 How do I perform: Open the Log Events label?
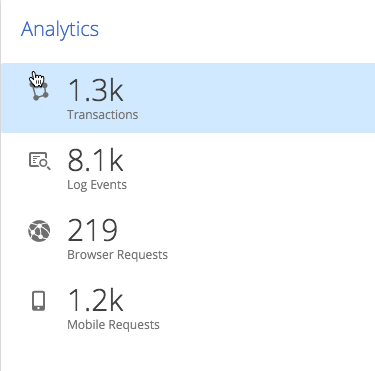pyautogui.click(x=97, y=185)
